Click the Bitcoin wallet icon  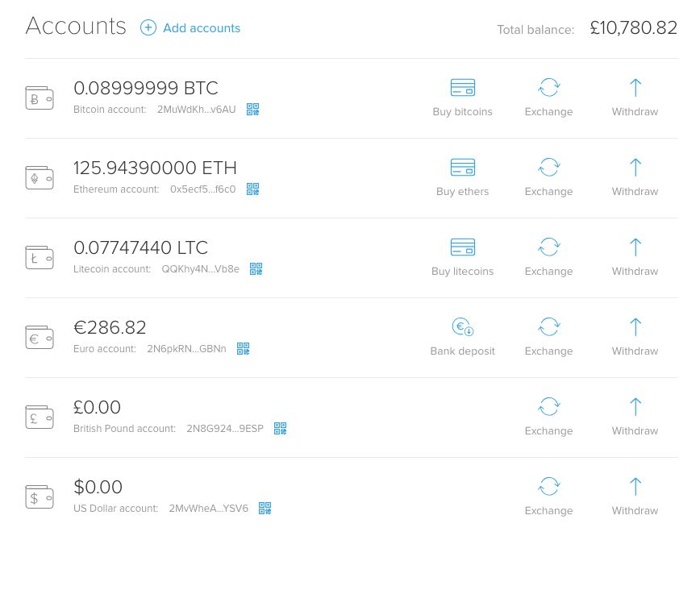click(40, 98)
